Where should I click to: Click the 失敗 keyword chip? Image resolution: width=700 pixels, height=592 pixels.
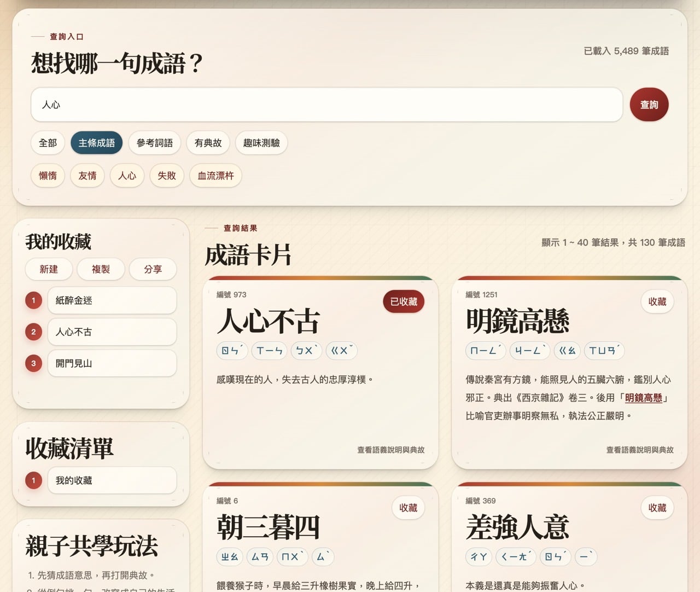pos(167,176)
